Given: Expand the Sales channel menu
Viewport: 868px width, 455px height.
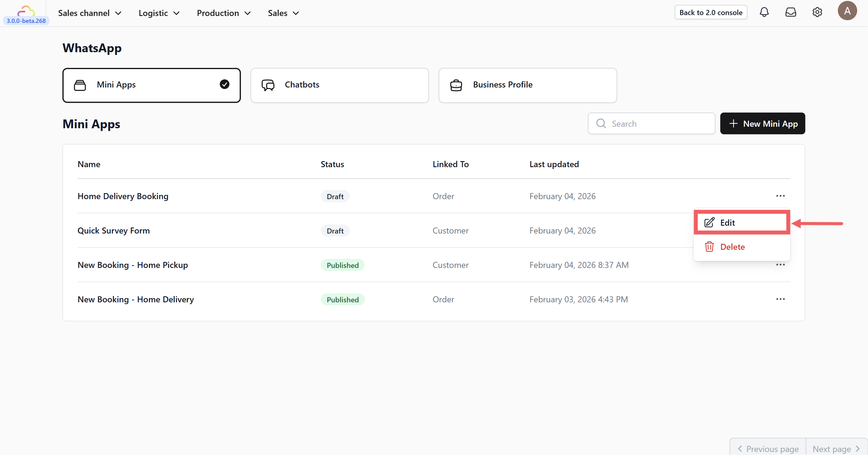Looking at the screenshot, I should click(x=90, y=13).
